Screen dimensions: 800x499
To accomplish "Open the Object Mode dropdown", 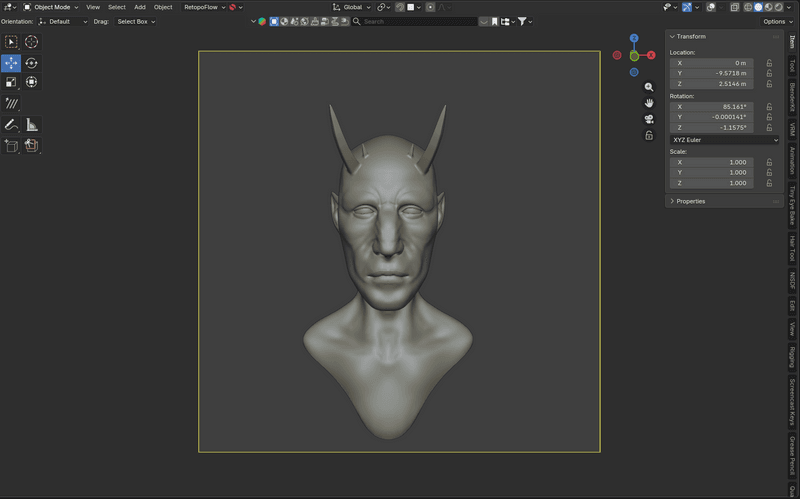I will click(51, 7).
